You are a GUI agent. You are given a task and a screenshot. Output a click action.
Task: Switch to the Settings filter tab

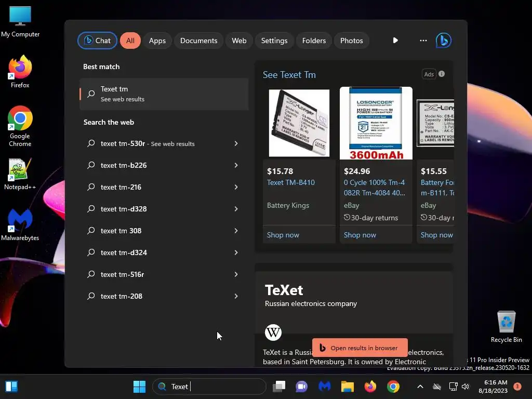point(274,41)
